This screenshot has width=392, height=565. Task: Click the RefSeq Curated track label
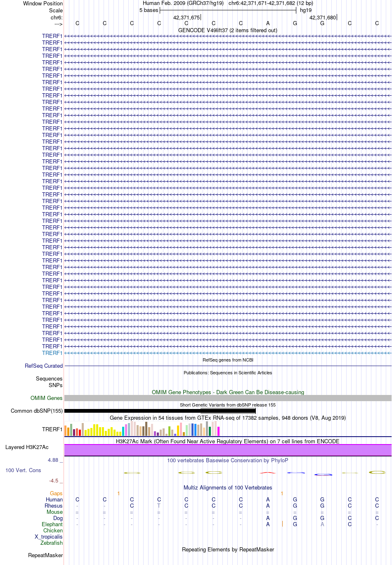(44, 366)
